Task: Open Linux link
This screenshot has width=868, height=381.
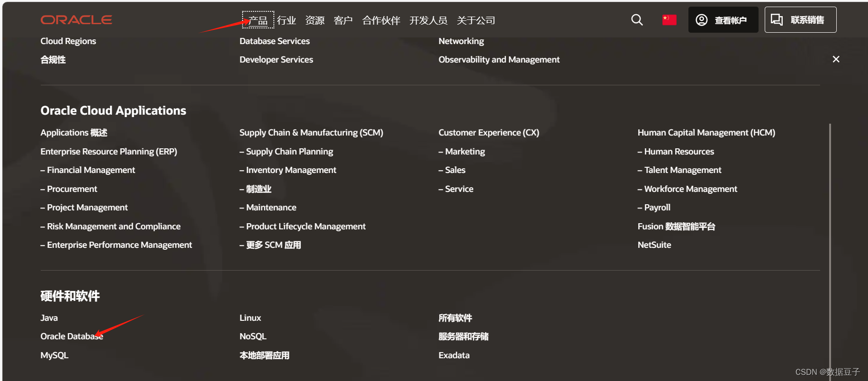Action: [250, 318]
